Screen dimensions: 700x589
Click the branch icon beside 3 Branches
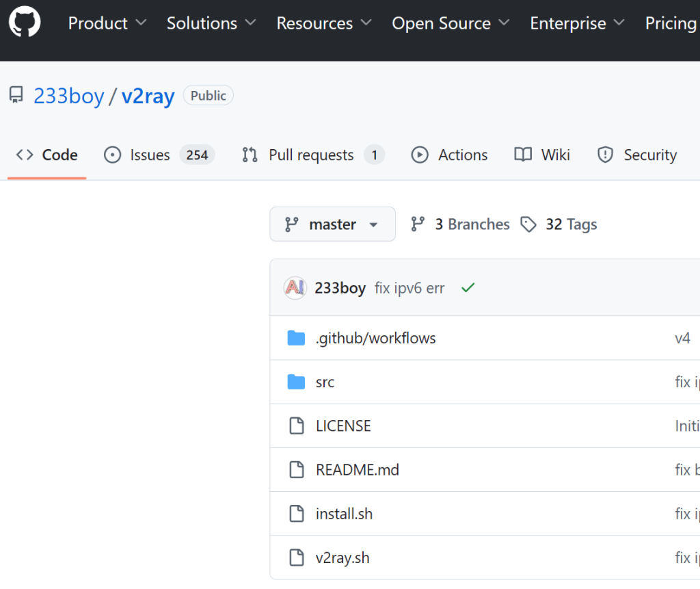418,224
